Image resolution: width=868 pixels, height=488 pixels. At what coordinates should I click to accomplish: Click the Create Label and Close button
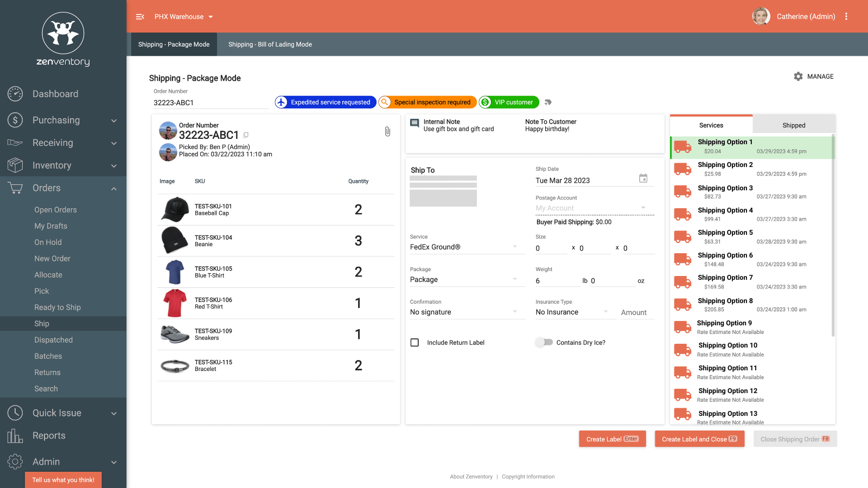[699, 439]
